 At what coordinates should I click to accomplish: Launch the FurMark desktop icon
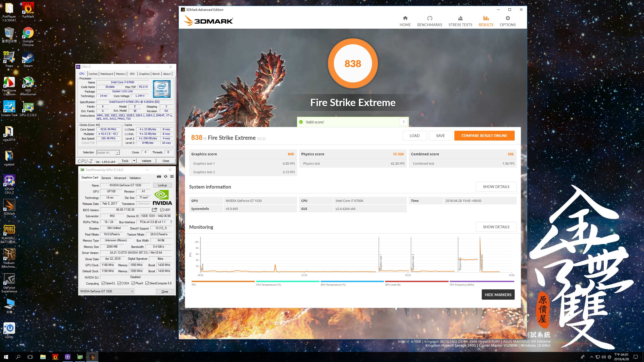coord(28,10)
